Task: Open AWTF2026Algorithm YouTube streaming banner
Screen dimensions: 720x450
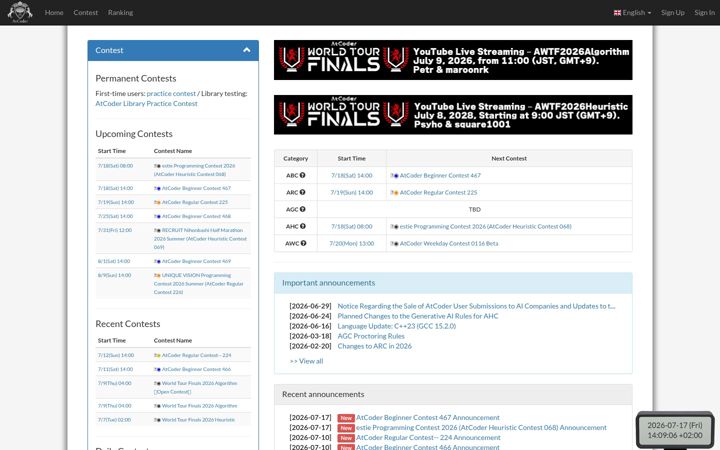Action: [453, 60]
